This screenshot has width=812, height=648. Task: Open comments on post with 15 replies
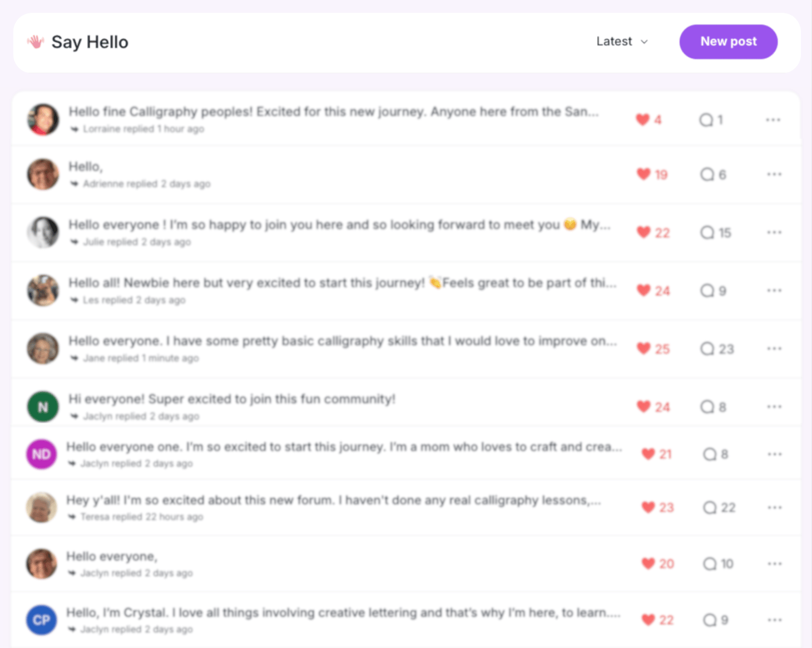(707, 232)
